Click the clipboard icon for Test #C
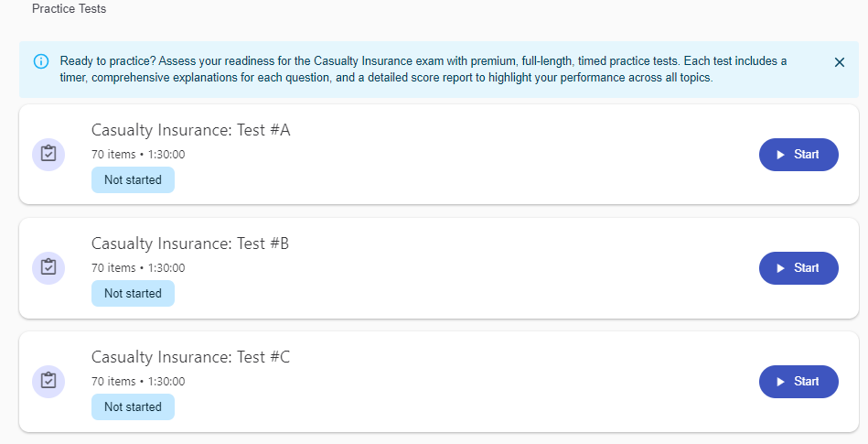This screenshot has width=868, height=444. (48, 381)
